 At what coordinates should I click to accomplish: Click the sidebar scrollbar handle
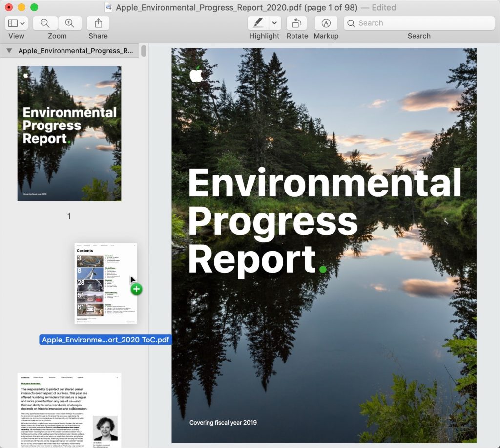click(x=144, y=51)
